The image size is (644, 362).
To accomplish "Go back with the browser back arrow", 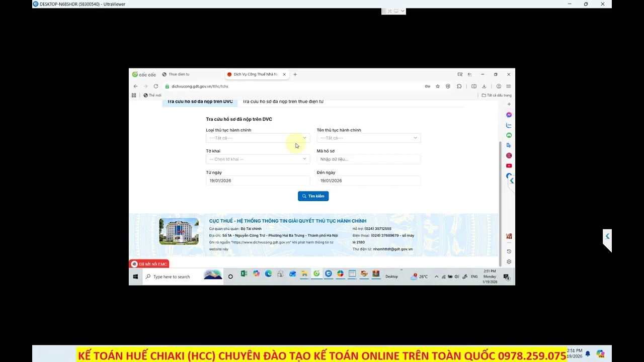I will [135, 86].
